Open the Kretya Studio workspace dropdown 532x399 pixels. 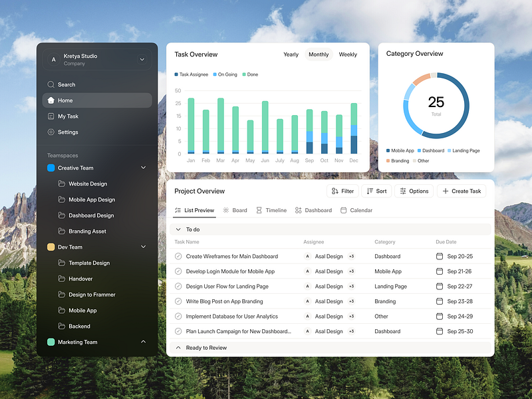[142, 59]
